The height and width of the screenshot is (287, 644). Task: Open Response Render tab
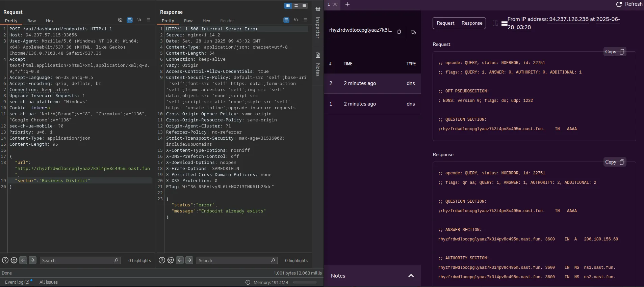(227, 21)
